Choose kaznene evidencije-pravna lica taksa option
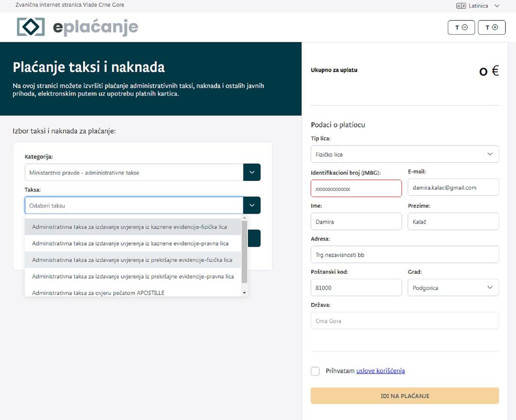Image resolution: width=516 pixels, height=420 pixels. pos(130,243)
